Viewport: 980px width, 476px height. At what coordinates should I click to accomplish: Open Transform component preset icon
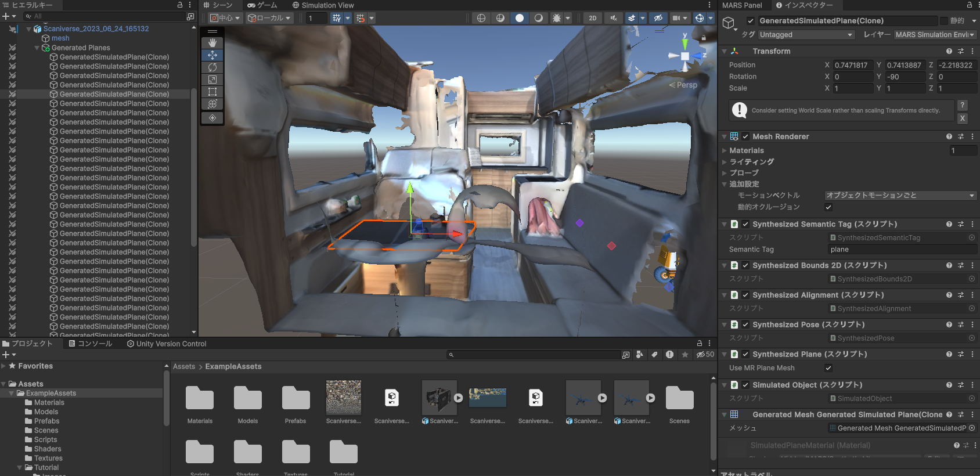961,51
